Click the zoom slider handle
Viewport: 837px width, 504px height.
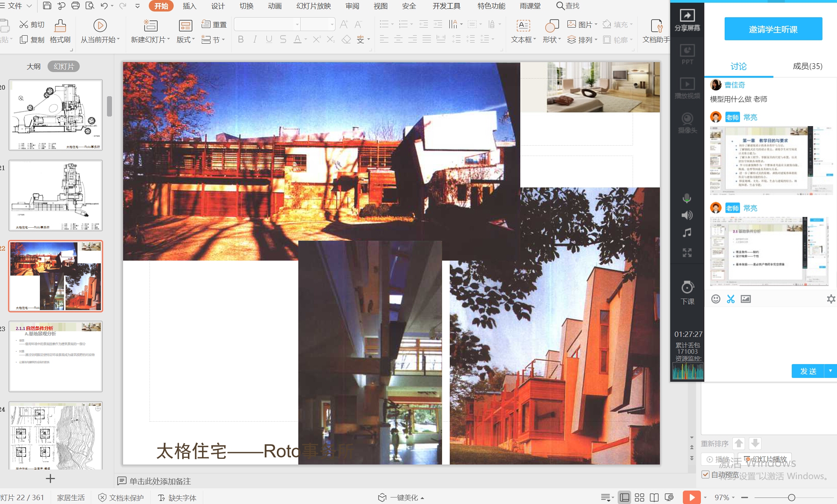pyautogui.click(x=791, y=497)
